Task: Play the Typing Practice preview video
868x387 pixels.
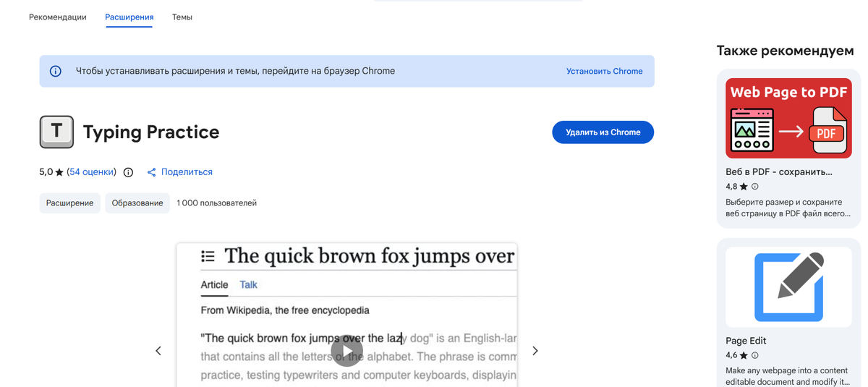Action: click(347, 352)
